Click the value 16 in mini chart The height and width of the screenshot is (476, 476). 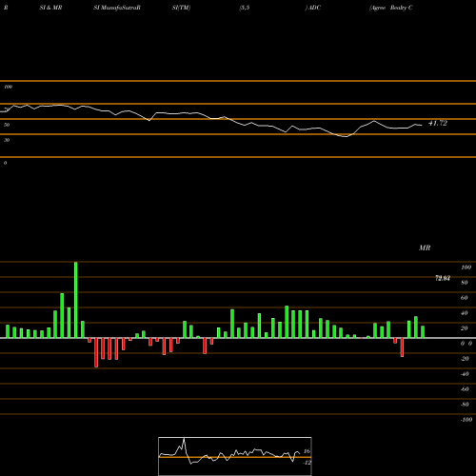(x=307, y=451)
